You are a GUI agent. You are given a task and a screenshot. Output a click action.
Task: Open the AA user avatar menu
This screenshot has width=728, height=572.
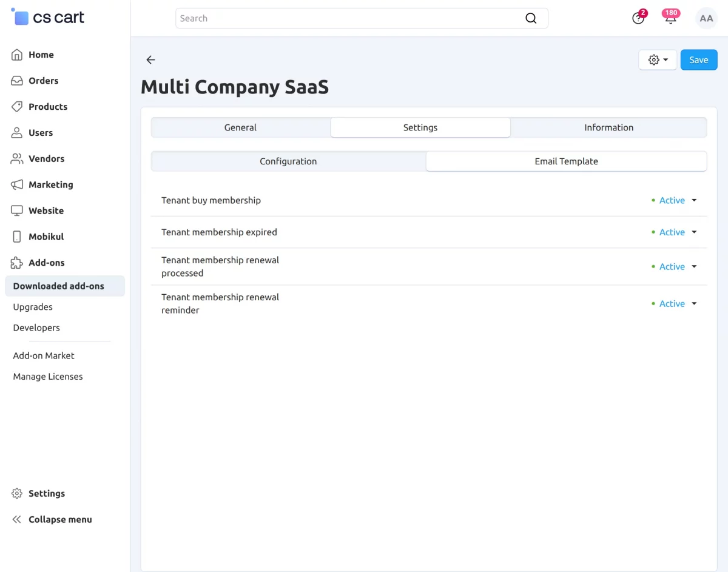click(x=706, y=18)
